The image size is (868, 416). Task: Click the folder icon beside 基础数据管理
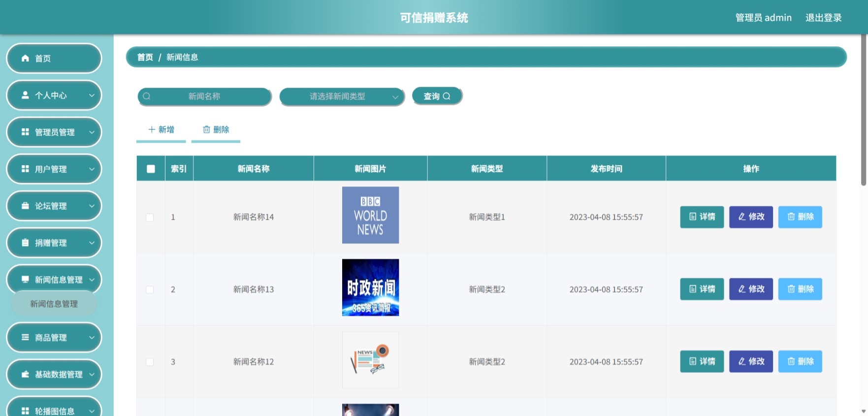(25, 375)
